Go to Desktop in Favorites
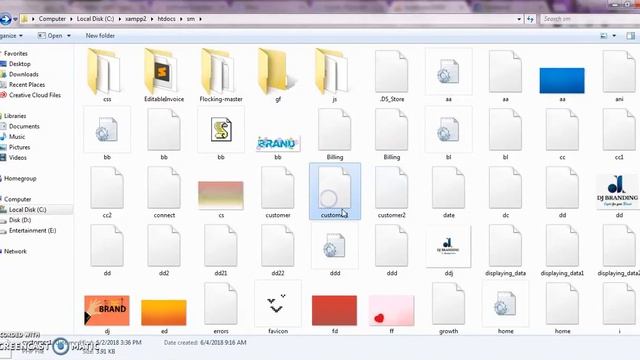 [x=20, y=64]
